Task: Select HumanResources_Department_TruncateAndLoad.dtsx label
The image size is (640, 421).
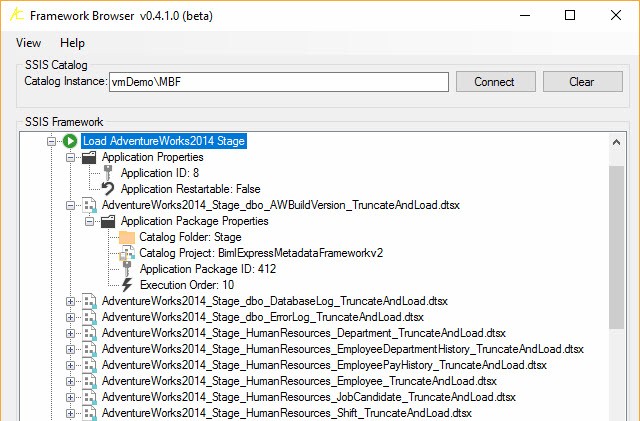Action: click(x=304, y=333)
